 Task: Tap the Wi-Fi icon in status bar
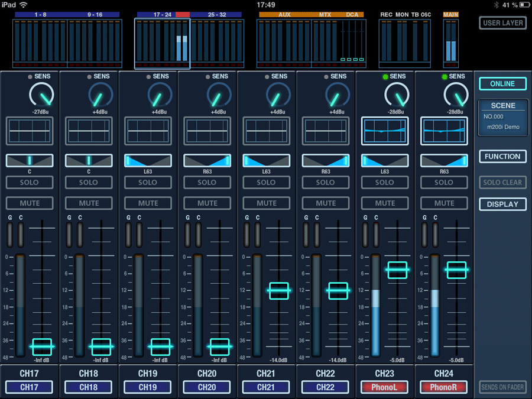coord(24,5)
